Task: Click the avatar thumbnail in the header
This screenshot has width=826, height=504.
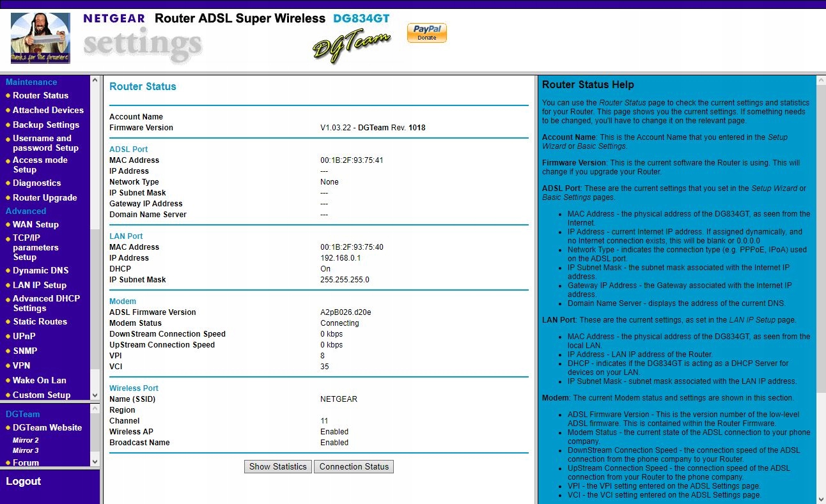Action: [x=40, y=38]
